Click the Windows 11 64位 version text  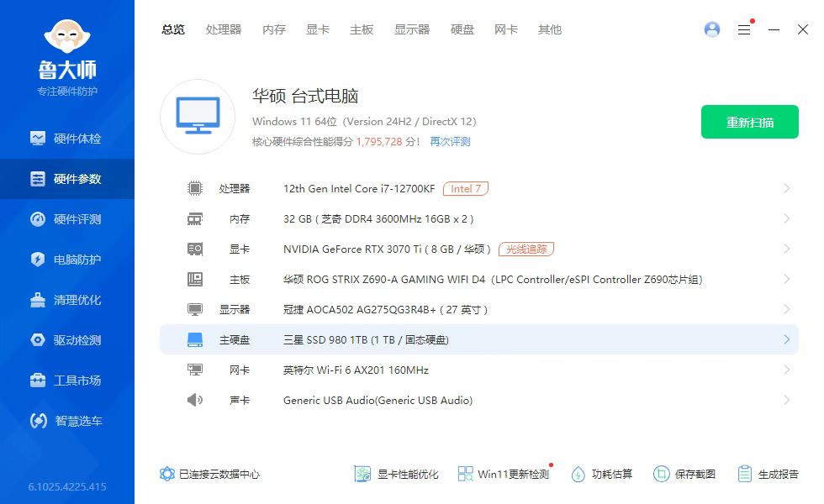click(364, 121)
